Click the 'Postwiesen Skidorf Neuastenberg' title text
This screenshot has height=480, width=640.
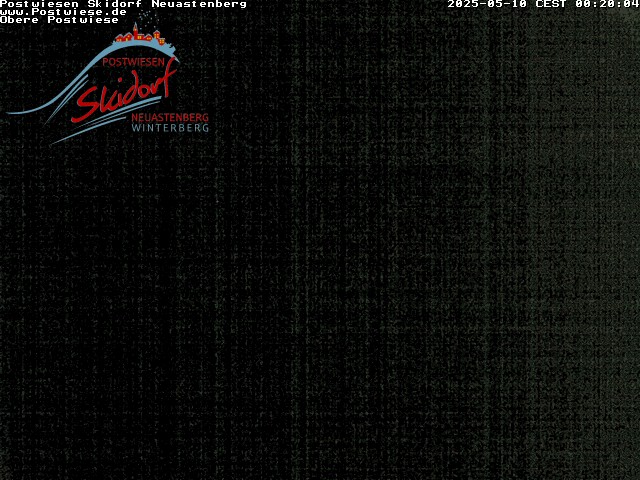click(123, 4)
